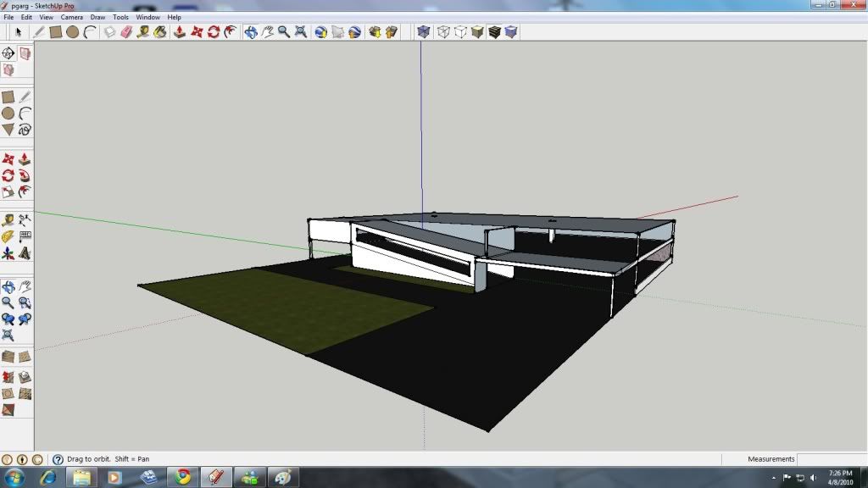Image resolution: width=868 pixels, height=488 pixels.
Task: Open the Draw menu
Action: 98,17
